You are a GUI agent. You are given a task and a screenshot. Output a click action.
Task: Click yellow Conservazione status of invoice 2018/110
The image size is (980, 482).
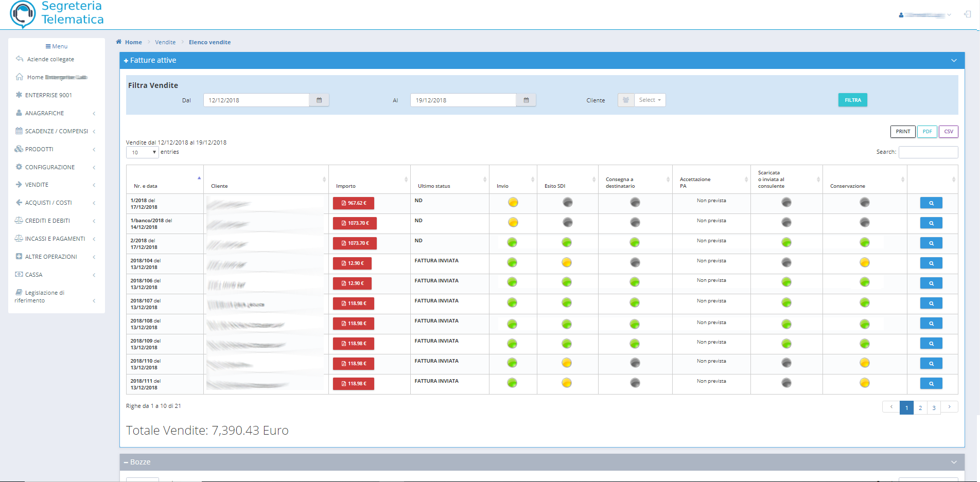[x=865, y=363]
